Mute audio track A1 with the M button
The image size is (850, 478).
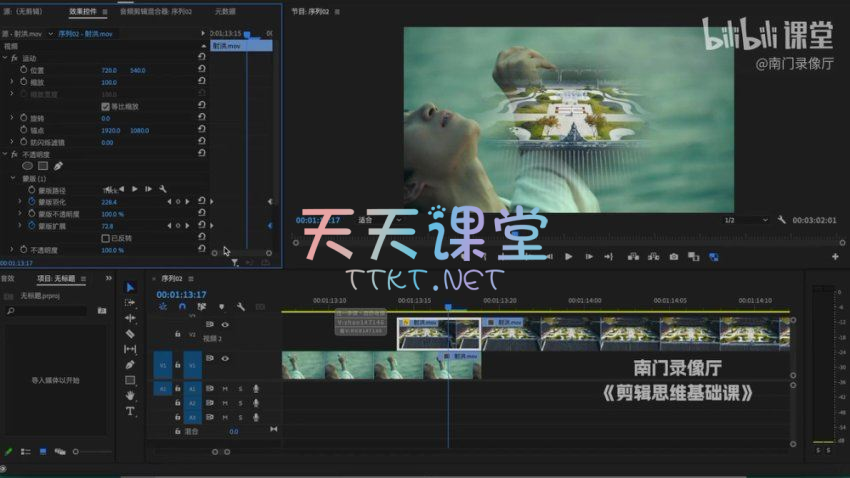point(225,388)
